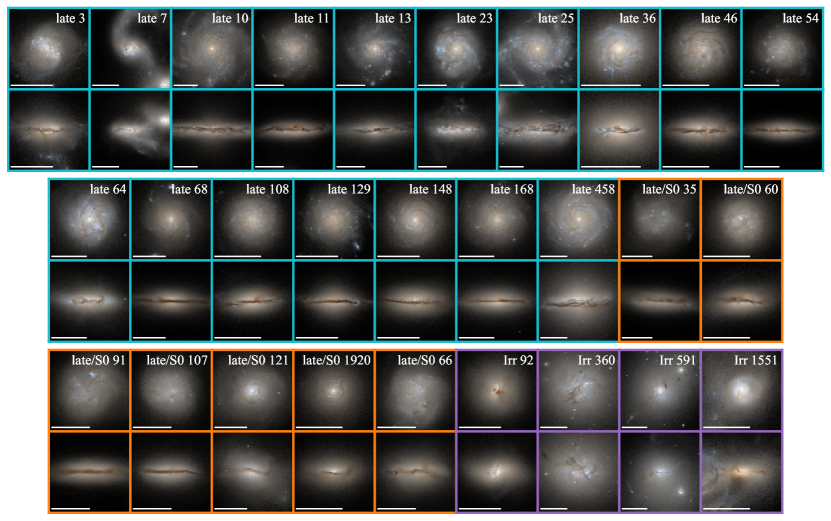Click the late/S0 60 galaxy thumbnail
This screenshot has width=831, height=521.
click(741, 219)
